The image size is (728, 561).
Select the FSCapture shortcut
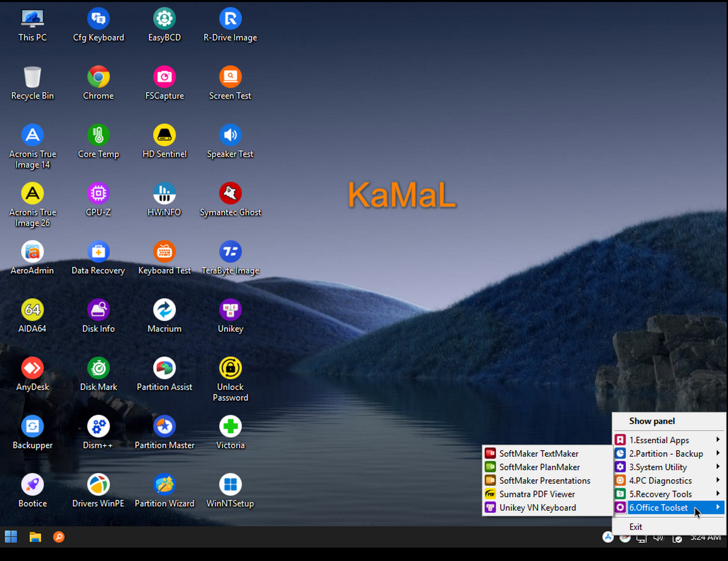pyautogui.click(x=165, y=84)
